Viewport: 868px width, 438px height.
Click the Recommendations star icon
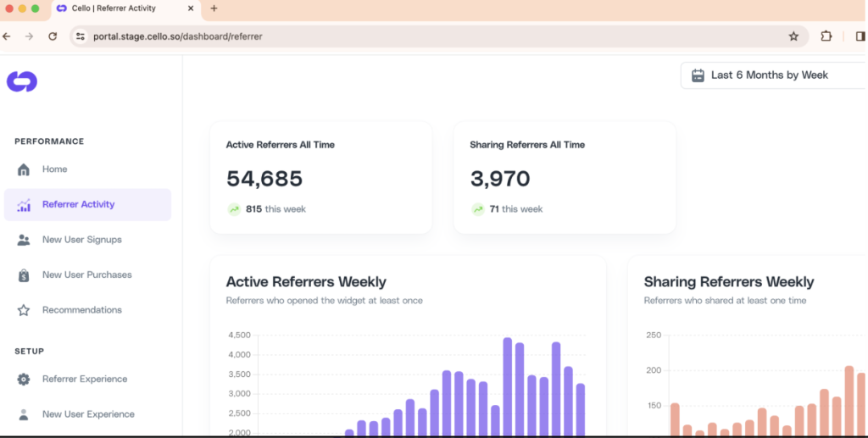(x=23, y=310)
